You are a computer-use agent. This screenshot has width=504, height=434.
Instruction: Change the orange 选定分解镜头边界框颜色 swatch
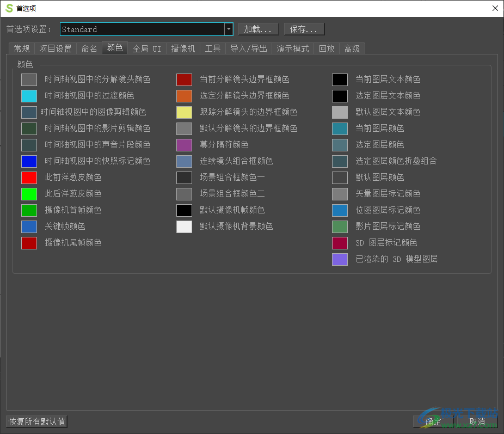pyautogui.click(x=184, y=96)
